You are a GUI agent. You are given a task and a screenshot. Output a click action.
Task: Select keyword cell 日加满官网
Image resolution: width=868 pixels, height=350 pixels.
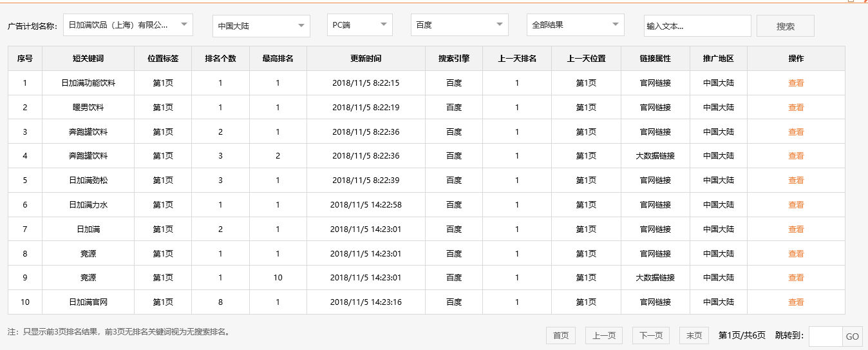tap(88, 302)
